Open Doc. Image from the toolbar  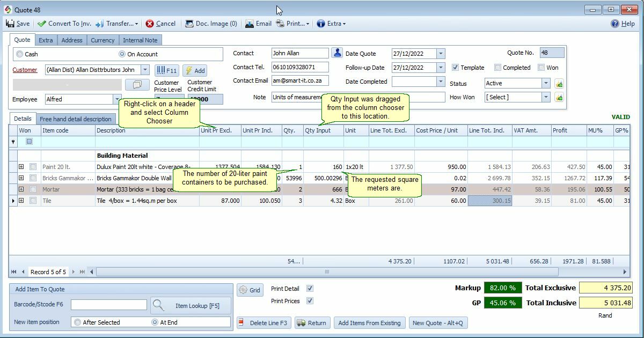(191, 23)
